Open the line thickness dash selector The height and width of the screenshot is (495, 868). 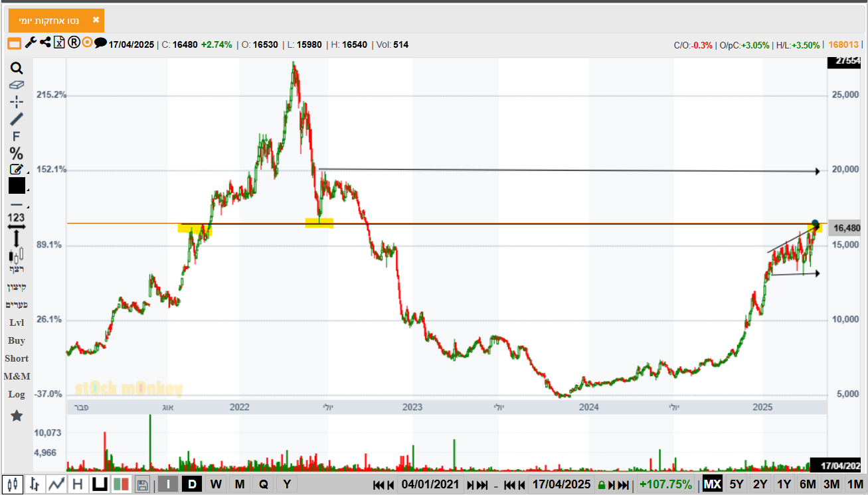point(17,204)
